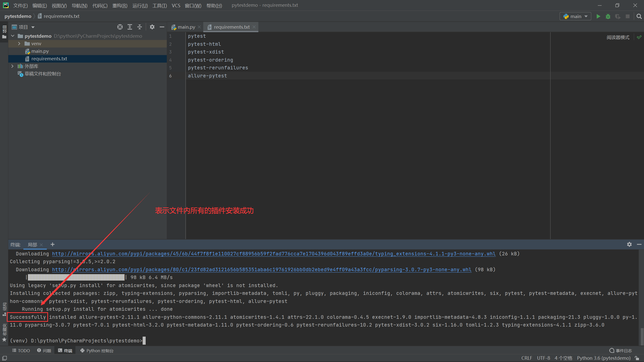This screenshot has width=644, height=362.
Task: Click locate opened file target icon
Action: click(x=120, y=27)
